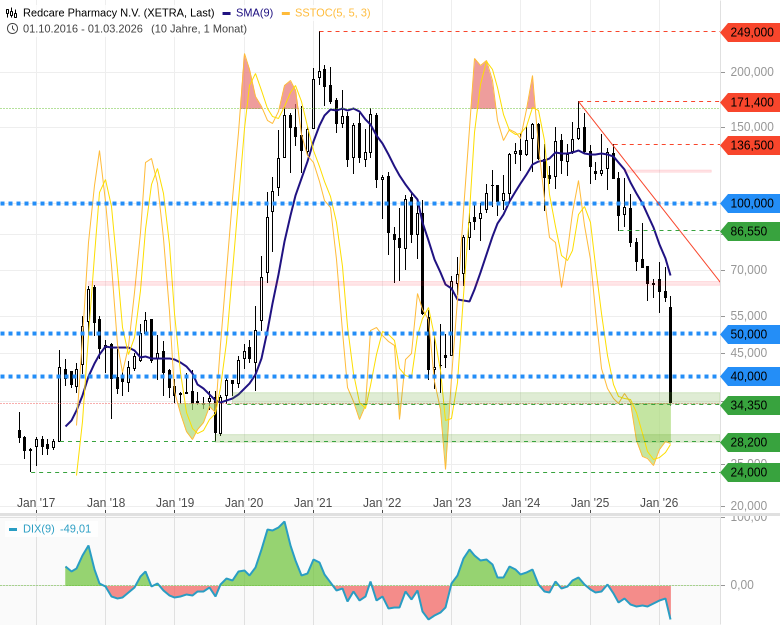Click the DIX value -49,01 readout
The width and height of the screenshot is (780, 625).
tap(75, 529)
